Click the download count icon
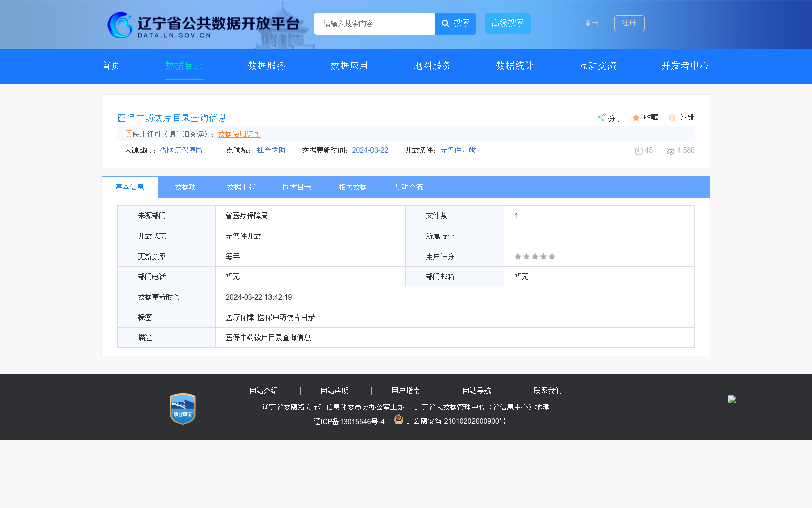 point(639,151)
